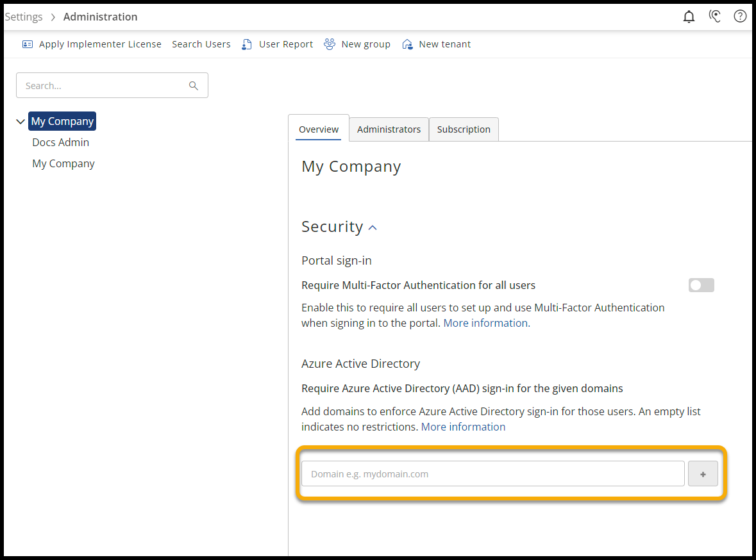Open the Subscription tab

(x=464, y=129)
